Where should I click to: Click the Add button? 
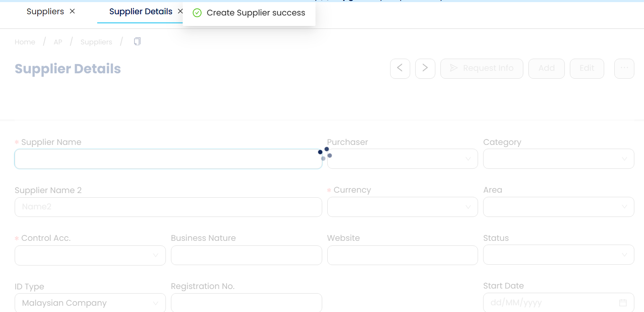(546, 68)
